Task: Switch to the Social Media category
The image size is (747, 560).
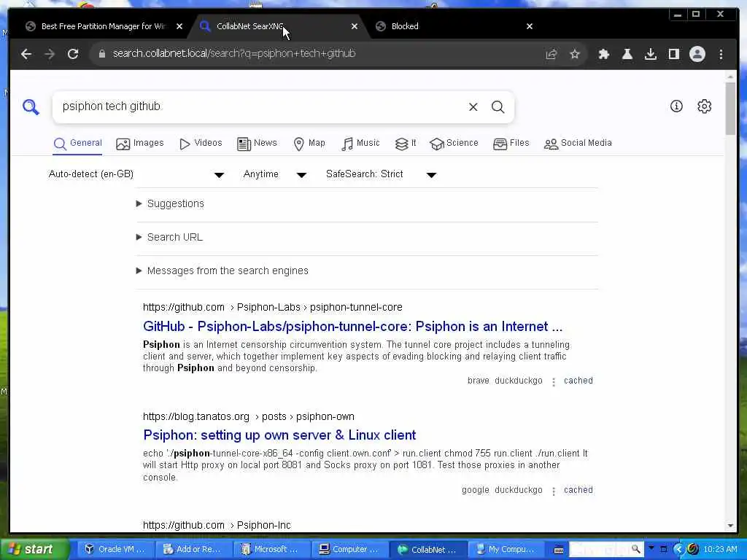Action: (578, 144)
